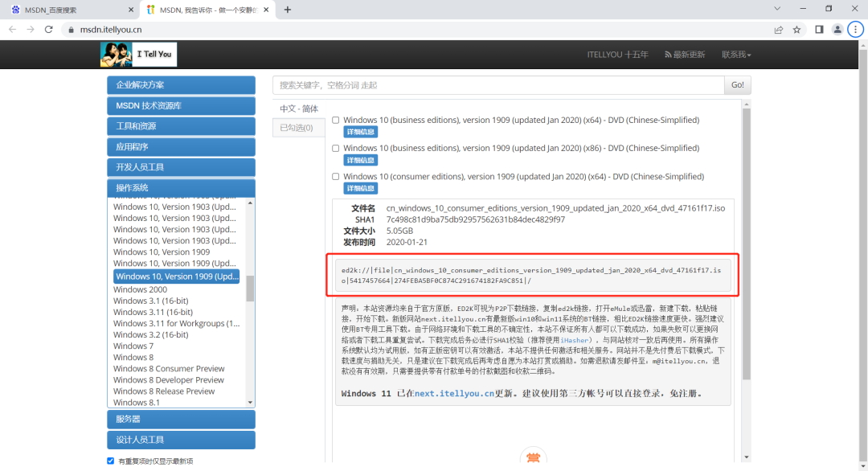This screenshot has width=868, height=471.
Task: Expand the 联系我 dropdown menu
Action: 736,54
